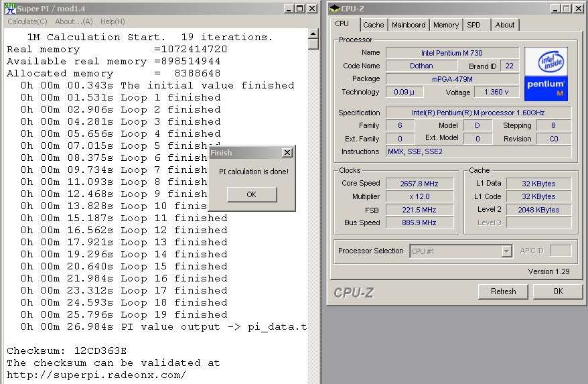
Task: Expand the Processor Selection dropdown arrow
Action: [506, 251]
